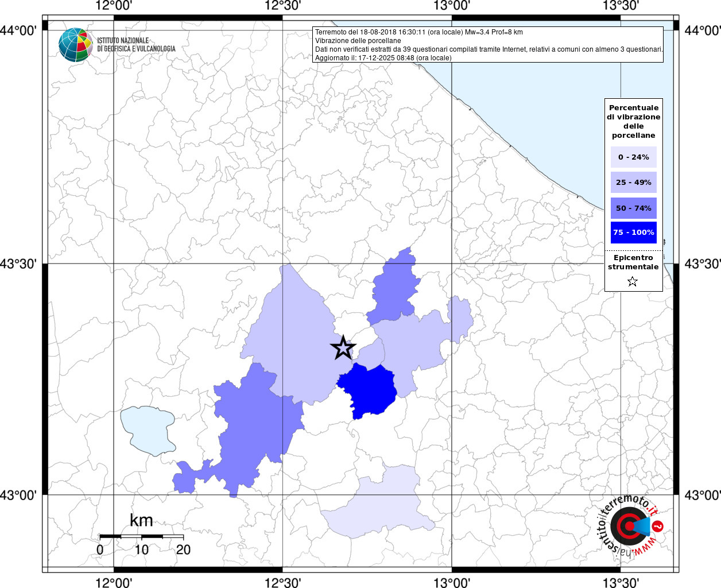721x588 pixels.
Task: Click the bottom axis 12°30' label
Action: [282, 583]
